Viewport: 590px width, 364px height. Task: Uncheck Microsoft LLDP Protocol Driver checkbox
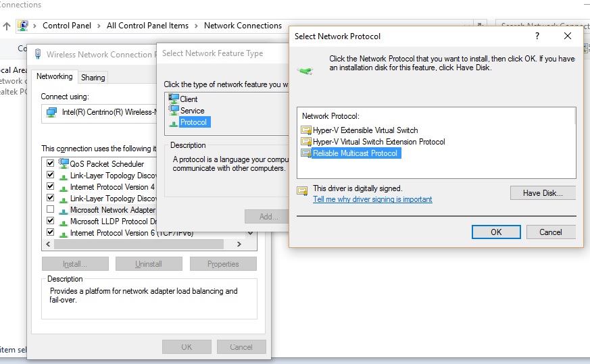[51, 221]
